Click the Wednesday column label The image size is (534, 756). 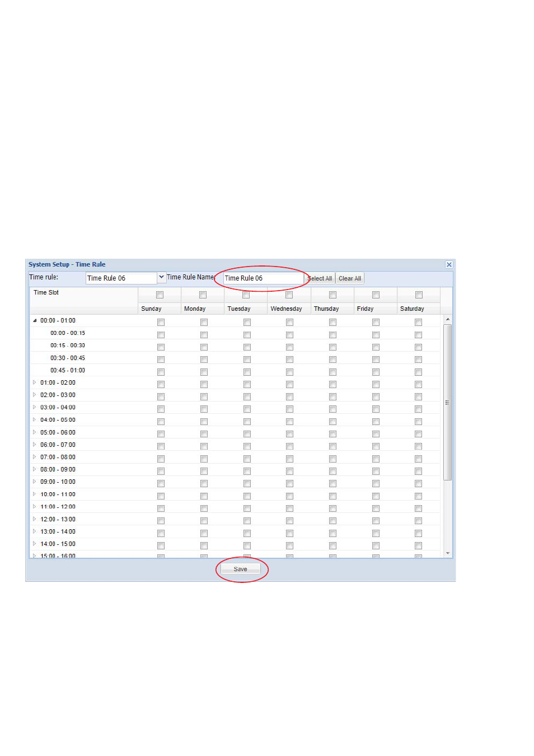coord(286,309)
